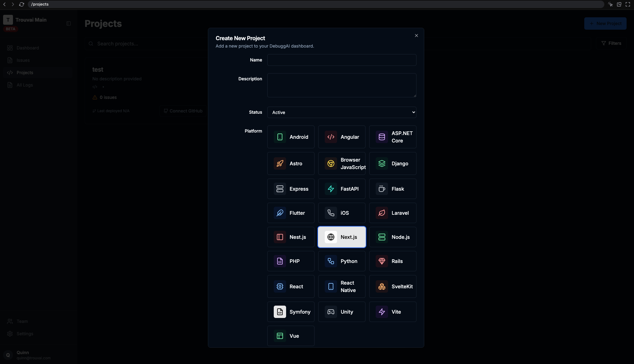Open the Status dropdown showing Active

pyautogui.click(x=342, y=112)
